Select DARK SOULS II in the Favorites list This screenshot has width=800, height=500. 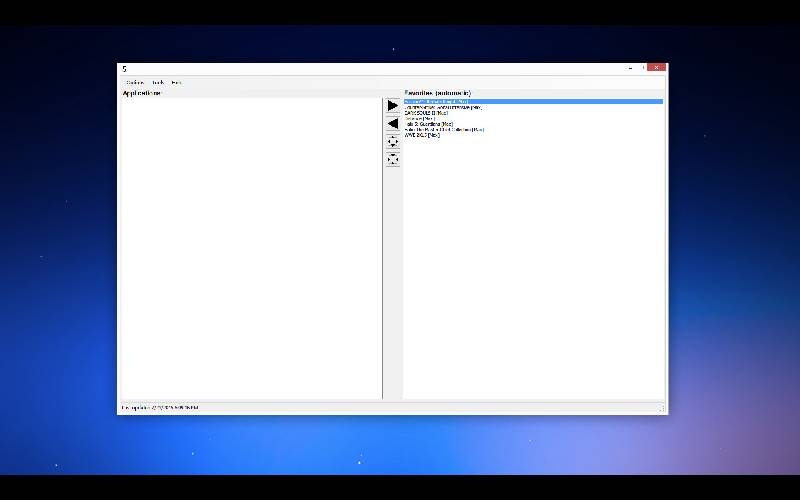click(x=425, y=113)
